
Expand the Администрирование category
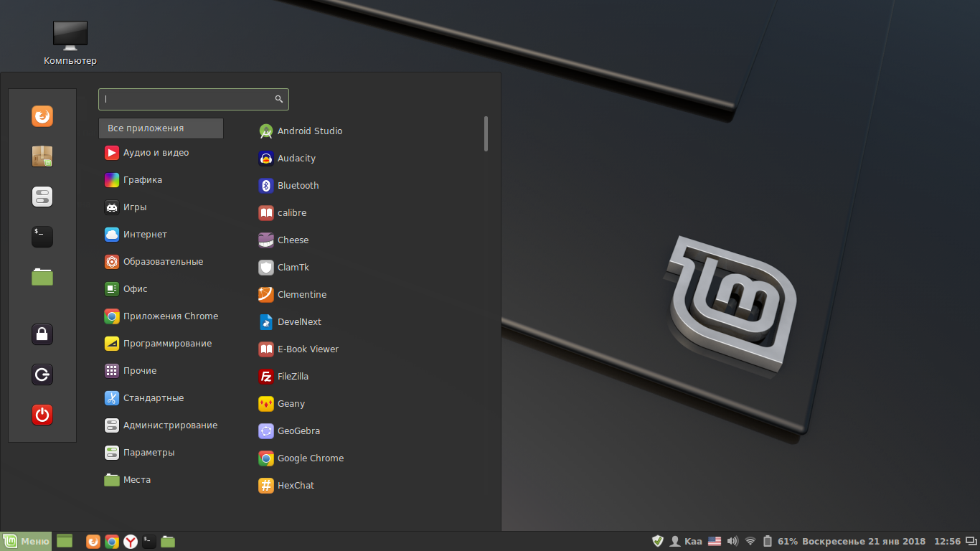point(170,425)
